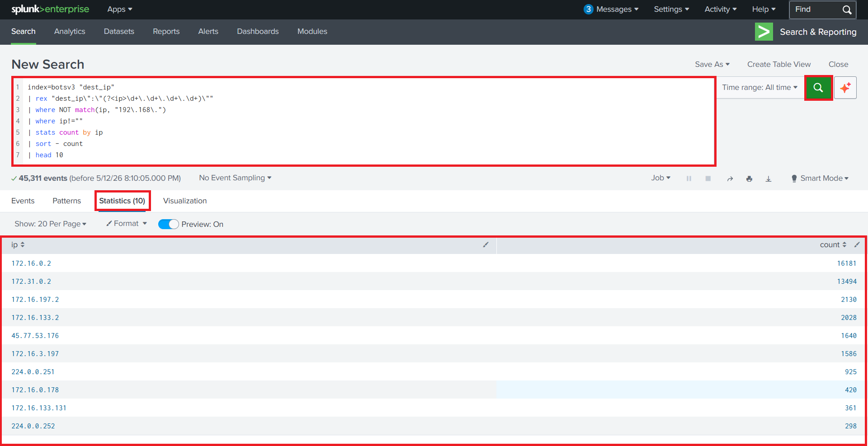Click Create Table View
Image resolution: width=868 pixels, height=446 pixels.
click(779, 64)
